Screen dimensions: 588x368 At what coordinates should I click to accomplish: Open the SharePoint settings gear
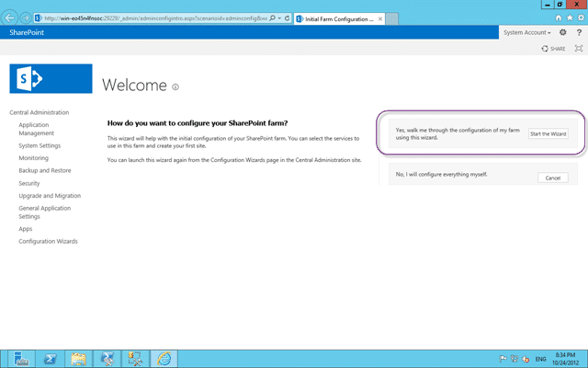(563, 32)
